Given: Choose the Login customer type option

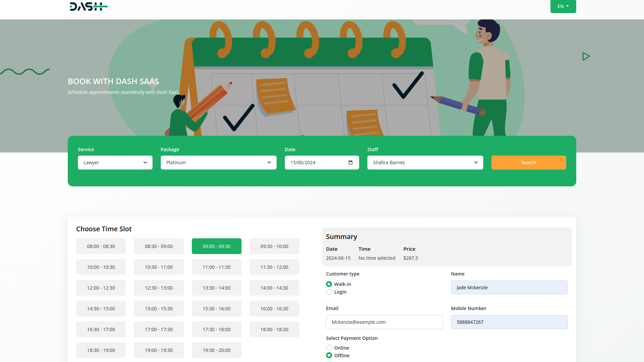Looking at the screenshot, I should pos(329,292).
